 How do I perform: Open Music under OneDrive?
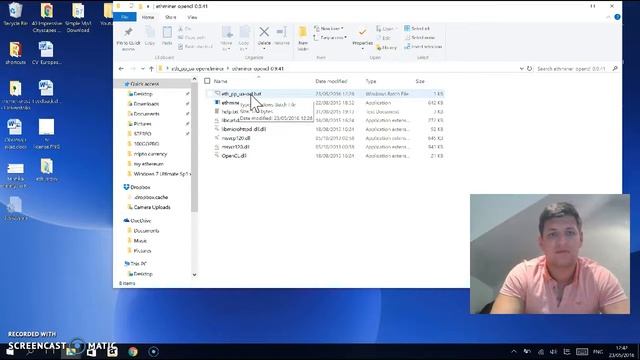[140, 241]
